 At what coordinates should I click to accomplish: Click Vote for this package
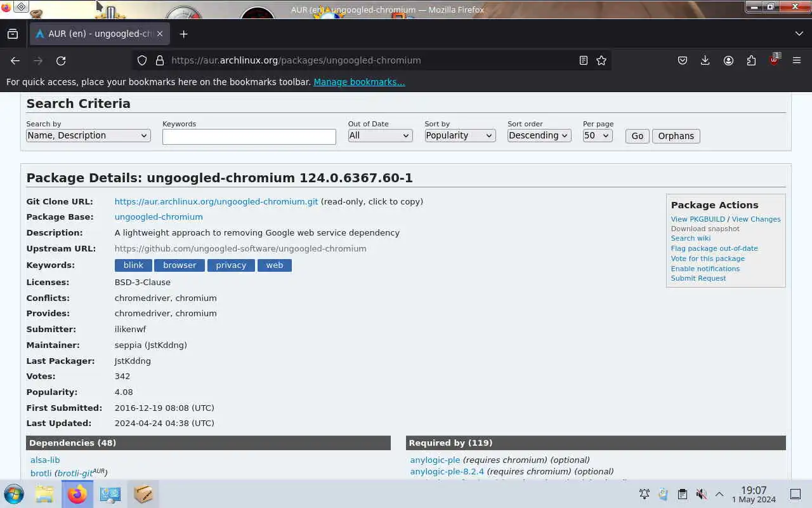pos(708,258)
